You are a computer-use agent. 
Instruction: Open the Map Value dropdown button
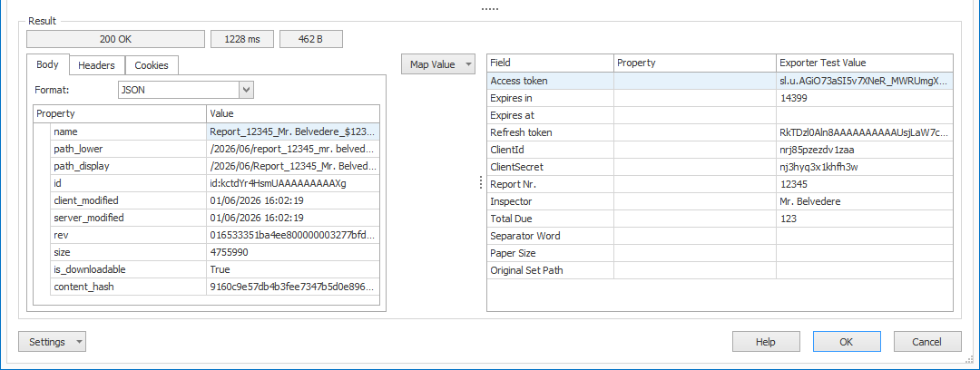point(439,63)
